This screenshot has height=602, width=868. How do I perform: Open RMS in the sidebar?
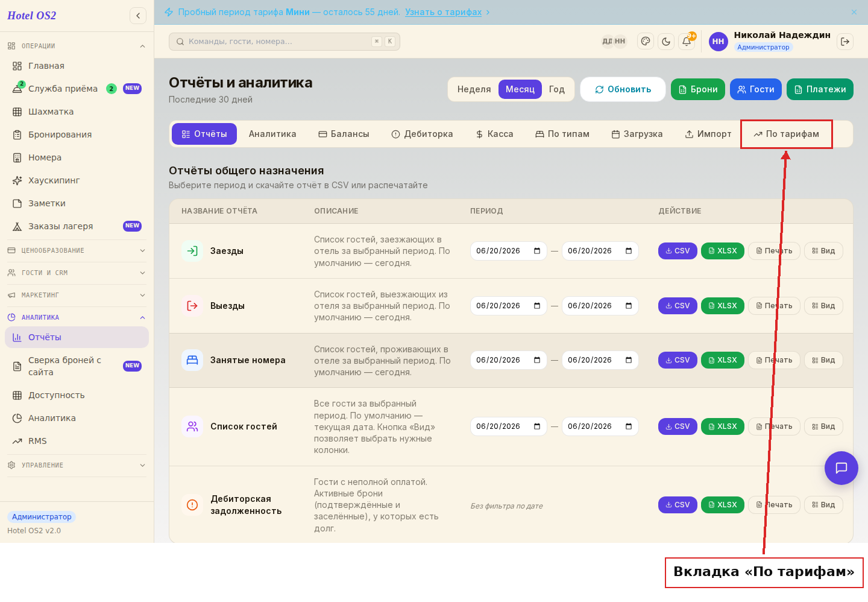pyautogui.click(x=77, y=441)
